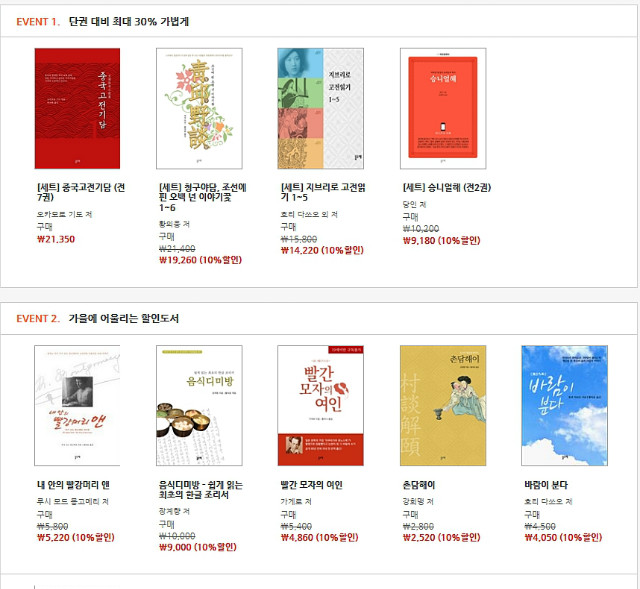Open title link [세트] 청구야담 1~6
Viewport: 640px width, 589px height.
click(x=202, y=198)
